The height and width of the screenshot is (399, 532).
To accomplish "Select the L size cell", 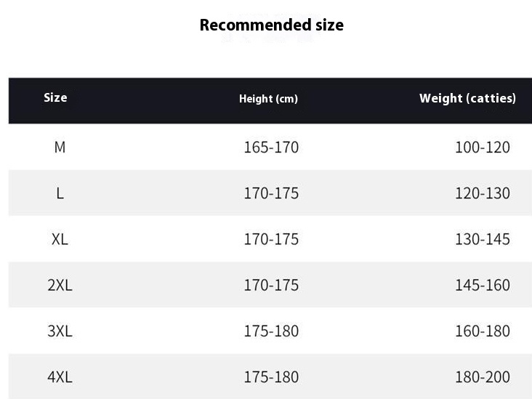I will (60, 193).
